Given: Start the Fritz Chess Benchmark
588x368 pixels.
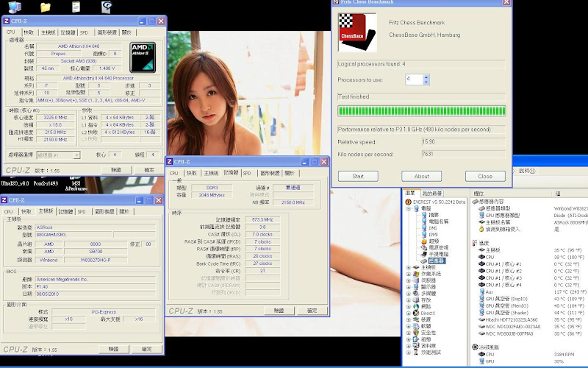Looking at the screenshot, I should (x=358, y=176).
